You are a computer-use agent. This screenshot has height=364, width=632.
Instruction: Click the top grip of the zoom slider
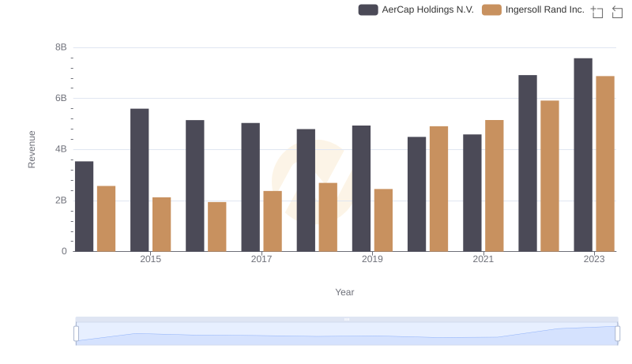coord(347,319)
